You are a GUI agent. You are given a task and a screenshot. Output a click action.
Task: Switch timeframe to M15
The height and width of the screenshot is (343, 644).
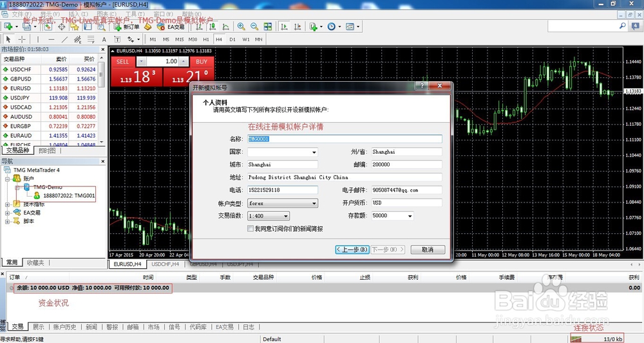pyautogui.click(x=180, y=39)
